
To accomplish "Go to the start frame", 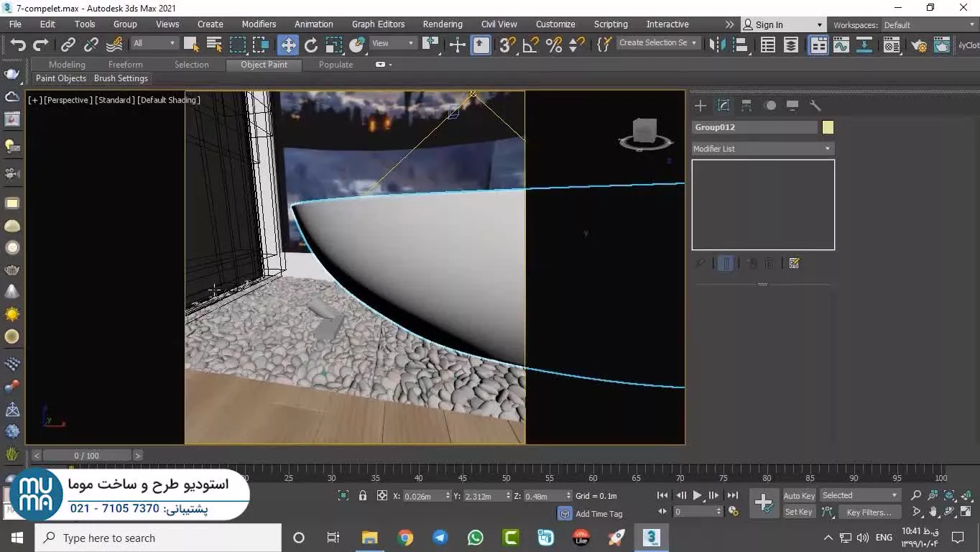I will [x=662, y=495].
